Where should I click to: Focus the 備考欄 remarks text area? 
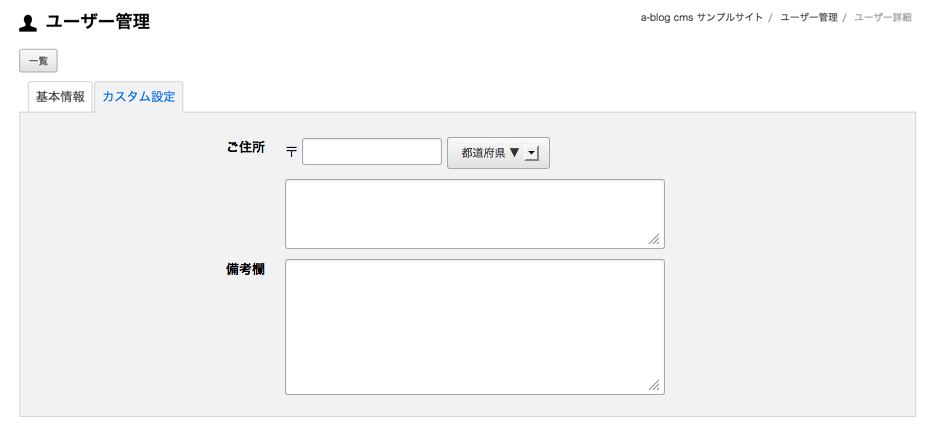pyautogui.click(x=474, y=326)
